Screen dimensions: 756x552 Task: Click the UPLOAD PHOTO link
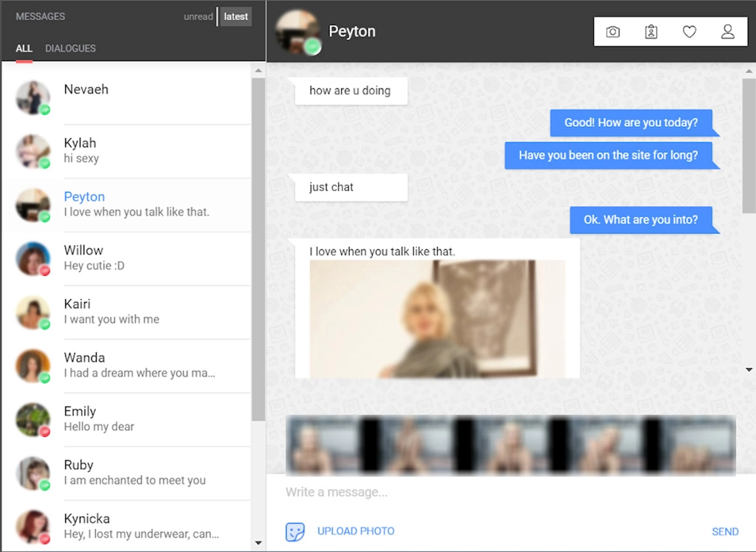[x=356, y=531]
